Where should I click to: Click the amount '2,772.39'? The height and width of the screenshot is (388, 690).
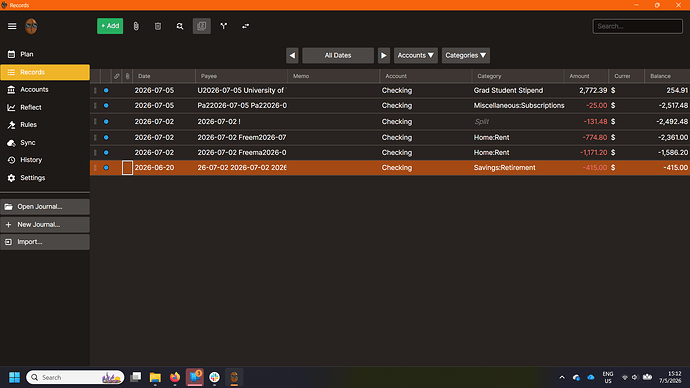tap(593, 91)
